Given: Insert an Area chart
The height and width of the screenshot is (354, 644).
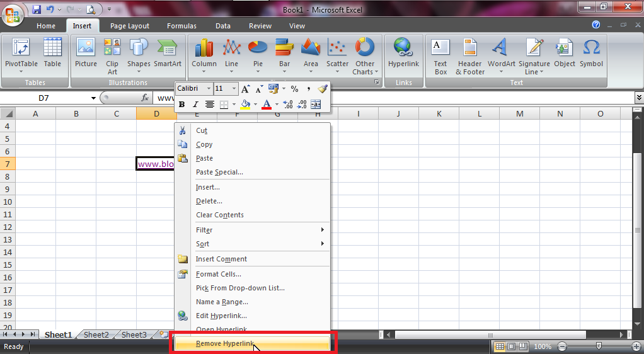Looking at the screenshot, I should (311, 55).
